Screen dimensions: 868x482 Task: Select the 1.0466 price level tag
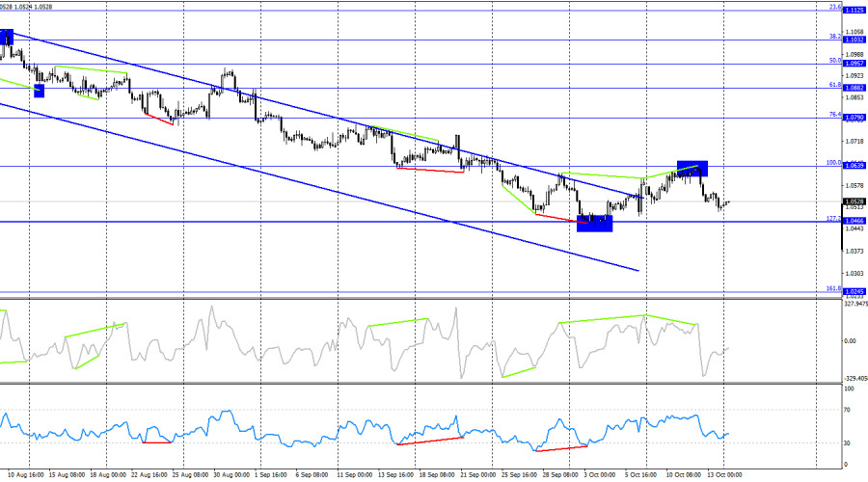click(854, 222)
